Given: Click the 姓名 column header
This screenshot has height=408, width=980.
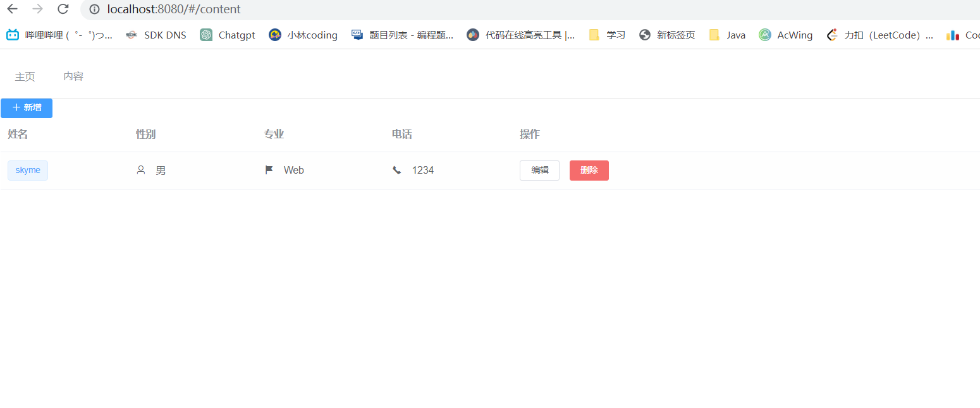Looking at the screenshot, I should point(18,134).
